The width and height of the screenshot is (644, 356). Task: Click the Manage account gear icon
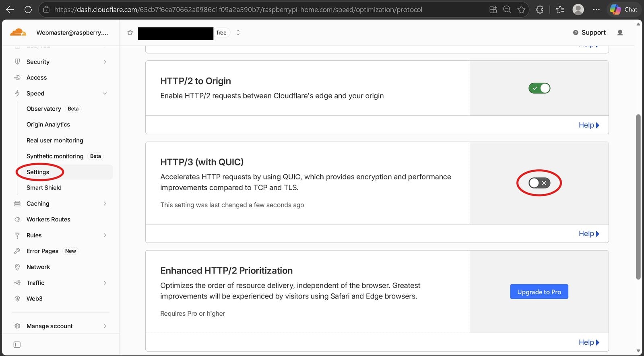click(17, 326)
